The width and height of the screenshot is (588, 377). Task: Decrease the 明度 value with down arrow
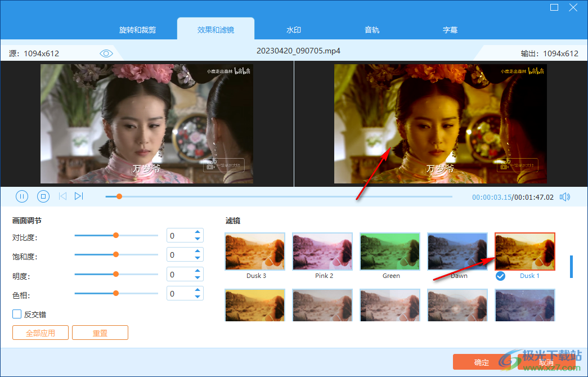point(198,277)
